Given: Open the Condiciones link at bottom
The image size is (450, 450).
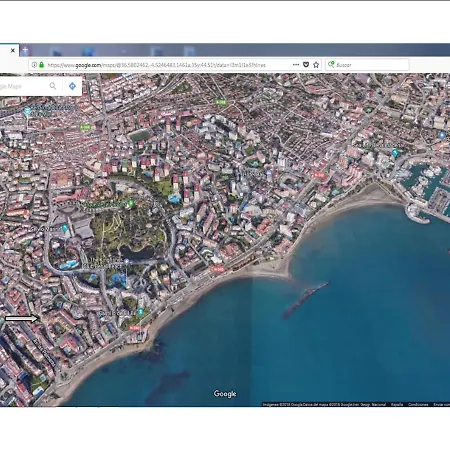Looking at the screenshot, I should [418, 404].
